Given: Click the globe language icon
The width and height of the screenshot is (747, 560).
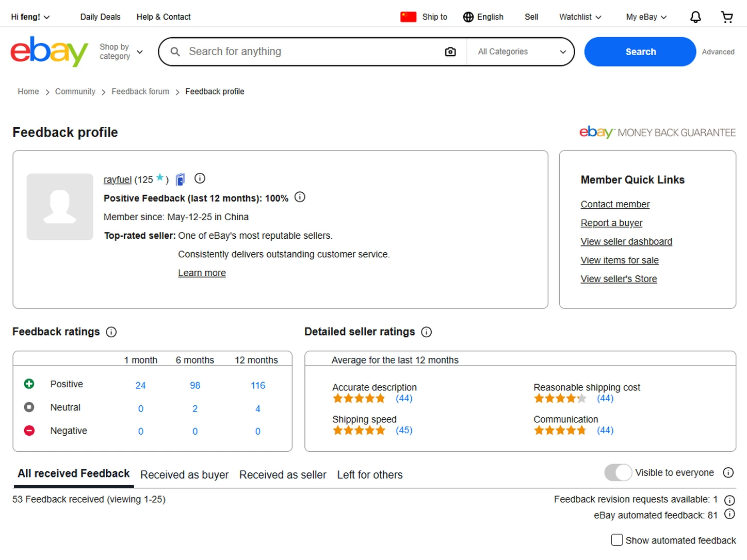Looking at the screenshot, I should (468, 17).
